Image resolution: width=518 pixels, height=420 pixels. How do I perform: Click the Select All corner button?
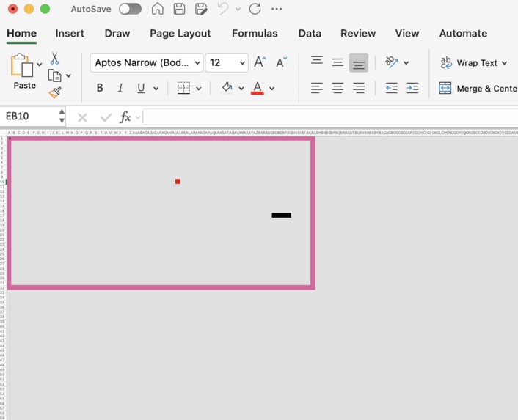click(x=4, y=133)
